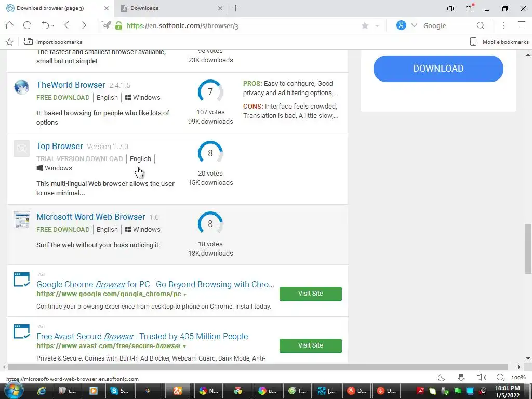Open Internet Explorer from the taskbar

(42, 391)
